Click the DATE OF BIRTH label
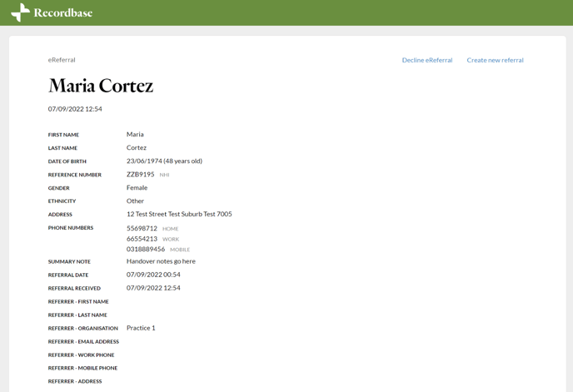This screenshot has width=573, height=392. coord(67,161)
